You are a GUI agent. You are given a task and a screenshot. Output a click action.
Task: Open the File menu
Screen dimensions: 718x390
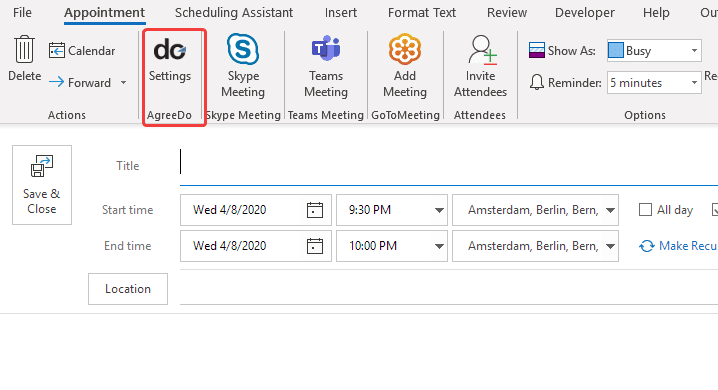[22, 13]
